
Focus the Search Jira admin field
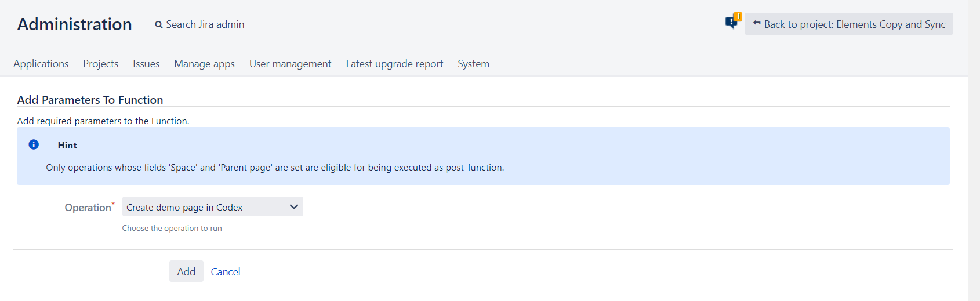click(205, 24)
